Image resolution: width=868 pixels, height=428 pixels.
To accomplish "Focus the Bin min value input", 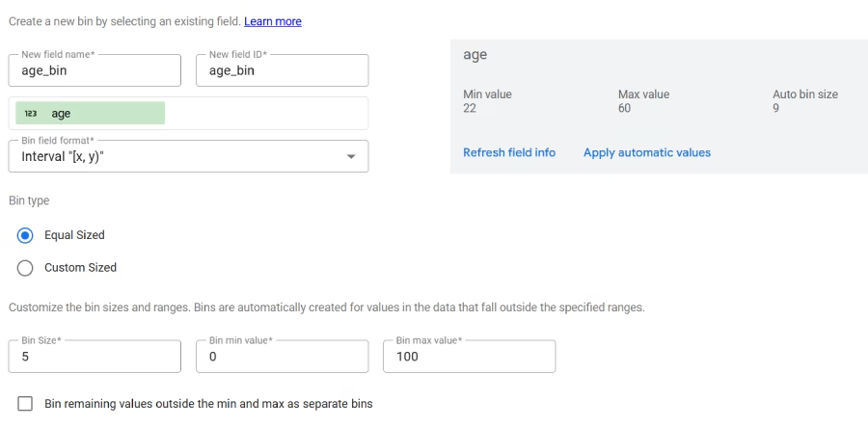I will pyautogui.click(x=282, y=357).
